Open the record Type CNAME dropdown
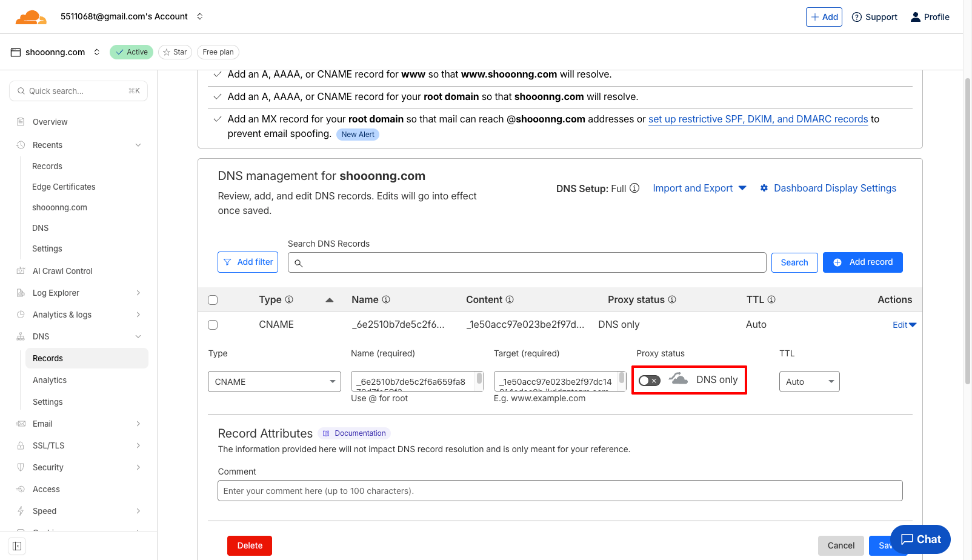The width and height of the screenshot is (972, 560). pyautogui.click(x=275, y=382)
